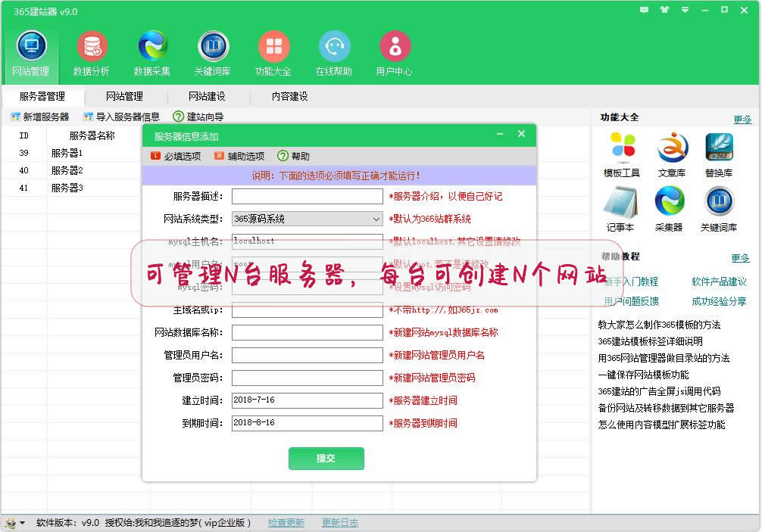Open 在线帮助 online help icon
Viewport: 762px width, 532px height.
(x=334, y=53)
